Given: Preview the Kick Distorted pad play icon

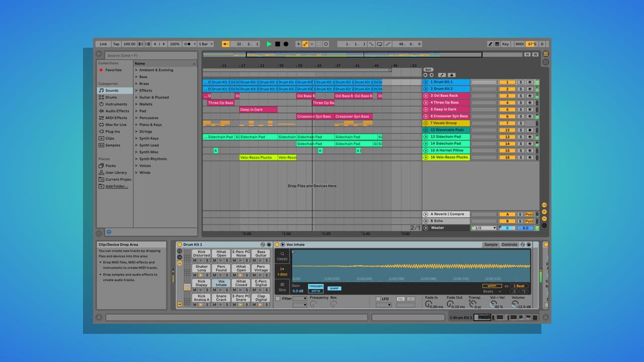Looking at the screenshot, I should (201, 260).
